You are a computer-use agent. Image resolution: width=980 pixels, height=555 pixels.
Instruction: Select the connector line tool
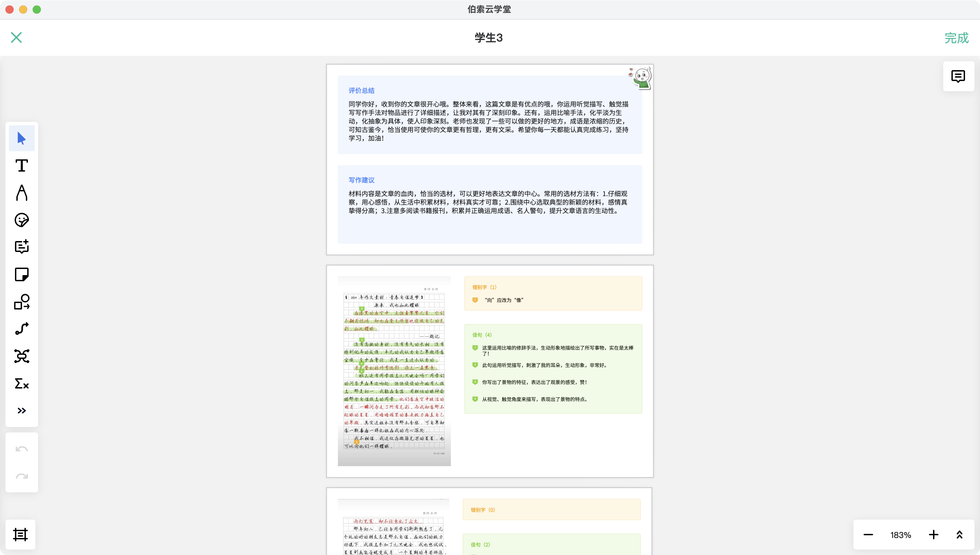[22, 329]
